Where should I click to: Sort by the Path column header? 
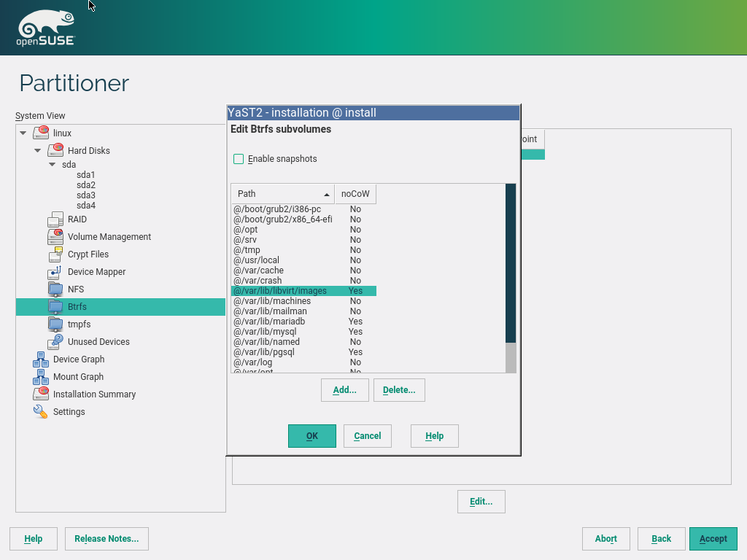pyautogui.click(x=282, y=194)
